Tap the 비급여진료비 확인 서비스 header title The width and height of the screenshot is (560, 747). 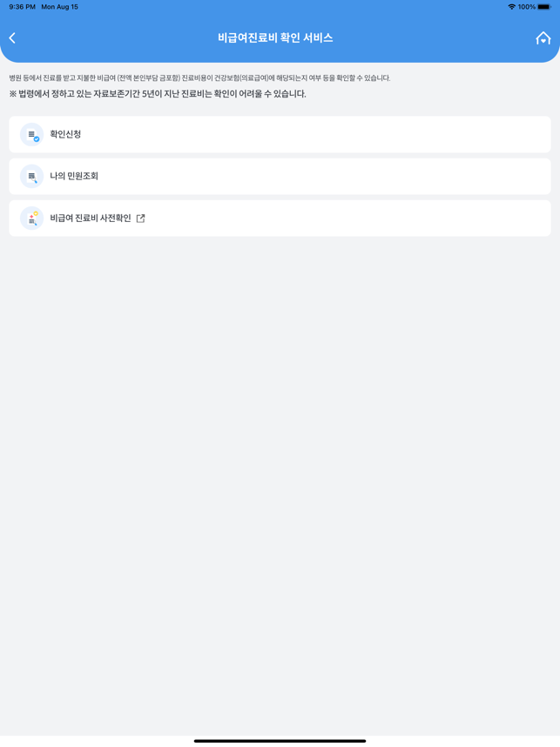[275, 38]
